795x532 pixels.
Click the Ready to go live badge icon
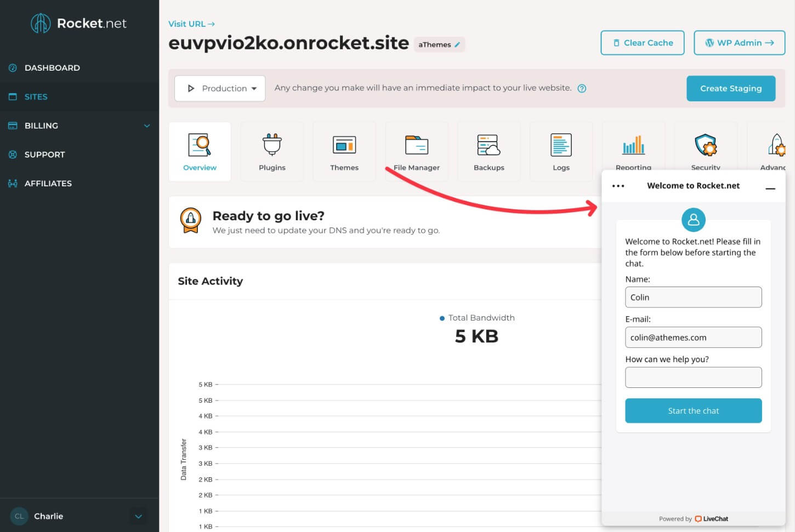click(x=191, y=221)
